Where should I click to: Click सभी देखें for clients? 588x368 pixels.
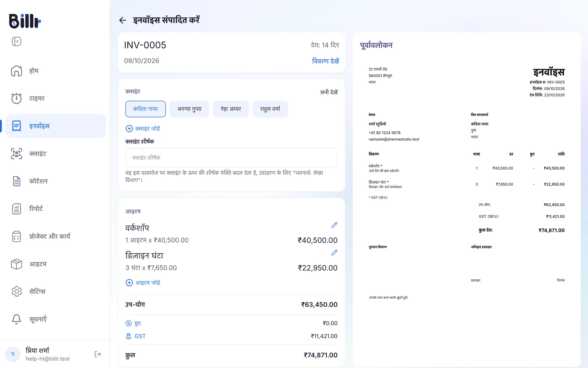[329, 92]
